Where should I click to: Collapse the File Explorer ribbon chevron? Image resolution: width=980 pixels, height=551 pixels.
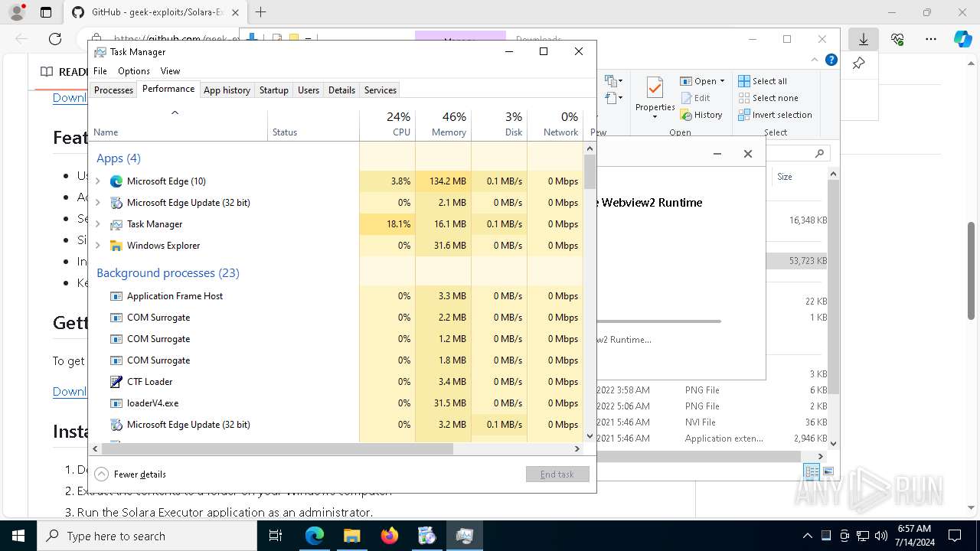click(x=815, y=60)
